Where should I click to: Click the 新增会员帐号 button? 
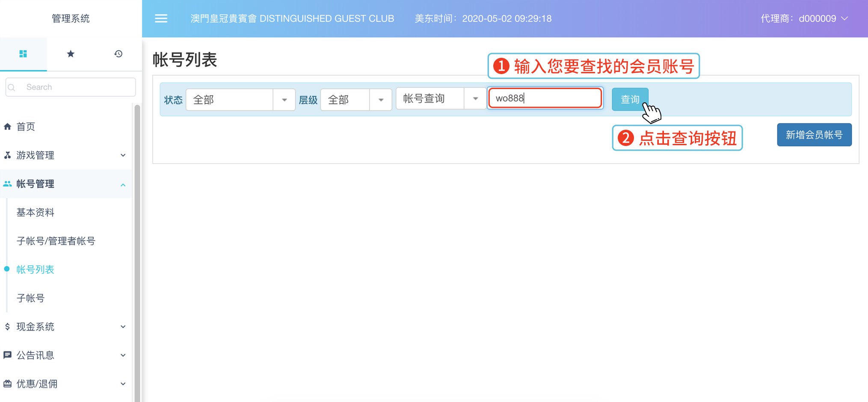point(814,135)
